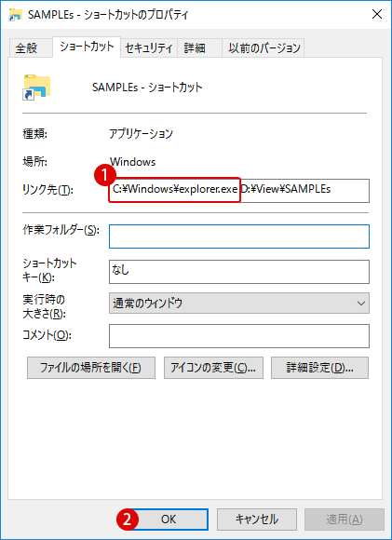Click D:¥View¥SAMPLEs portion of link target
The image size is (392, 540).
[x=286, y=189]
